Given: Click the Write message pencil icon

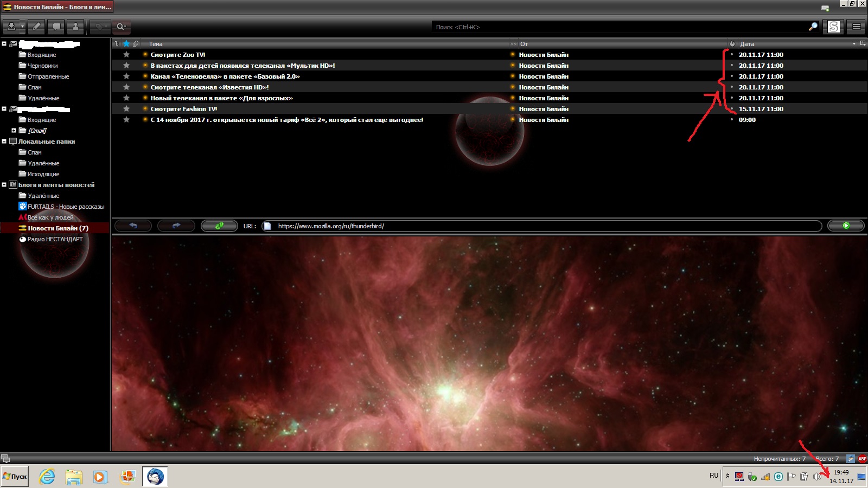Looking at the screenshot, I should coord(36,26).
